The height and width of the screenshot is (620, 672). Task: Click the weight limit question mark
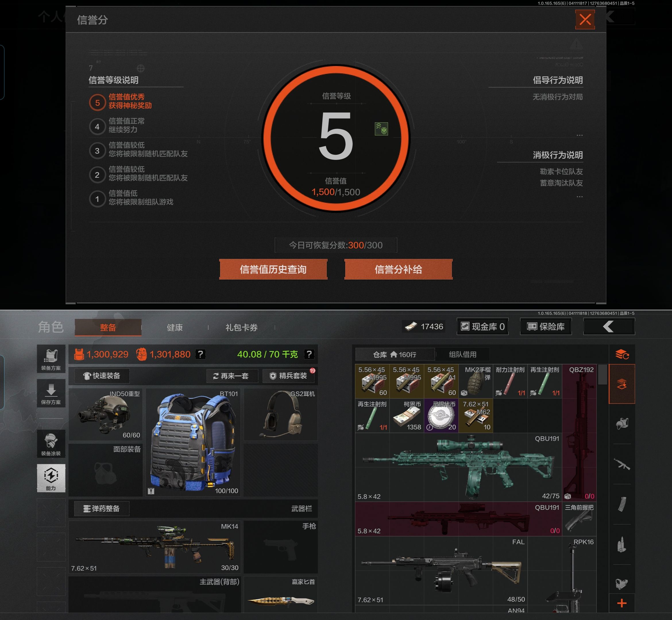click(x=309, y=354)
